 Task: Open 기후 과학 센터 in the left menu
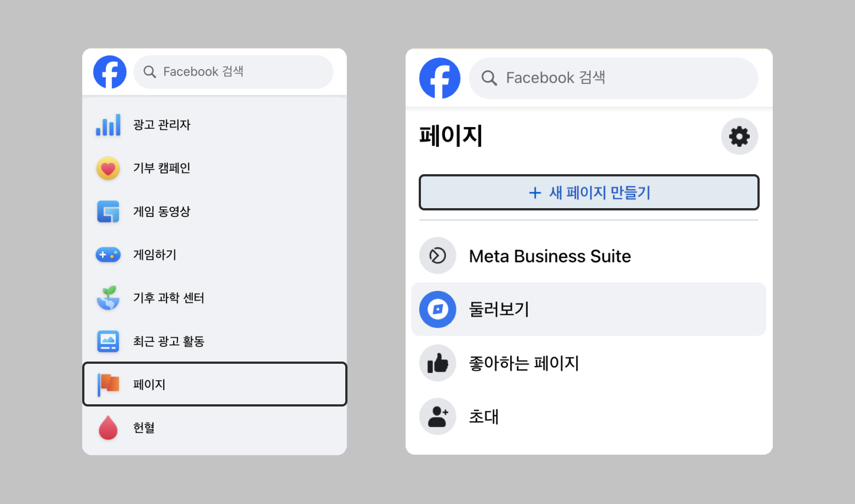[x=214, y=298]
